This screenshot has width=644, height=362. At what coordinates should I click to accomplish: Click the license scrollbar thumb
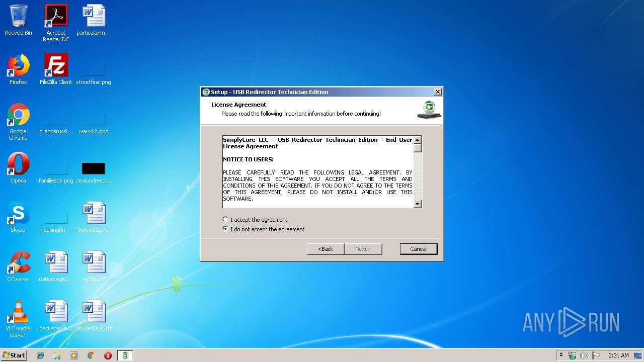click(x=418, y=148)
